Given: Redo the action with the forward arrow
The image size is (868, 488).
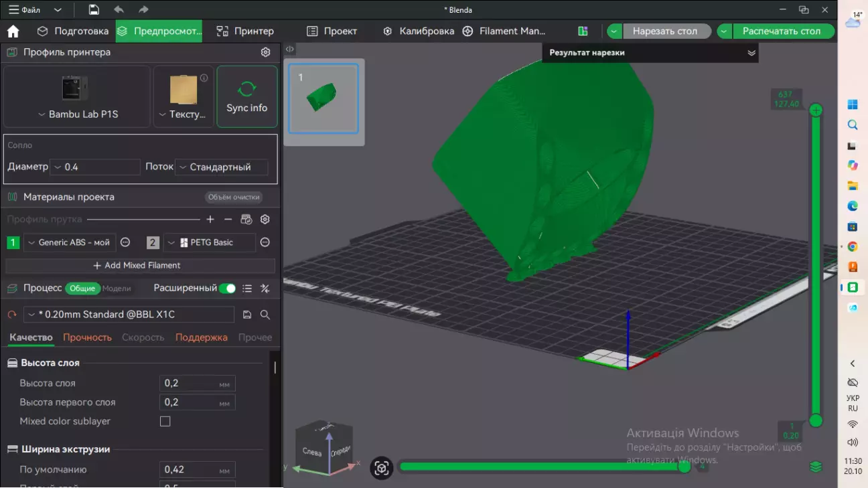Looking at the screenshot, I should pyautogui.click(x=143, y=10).
